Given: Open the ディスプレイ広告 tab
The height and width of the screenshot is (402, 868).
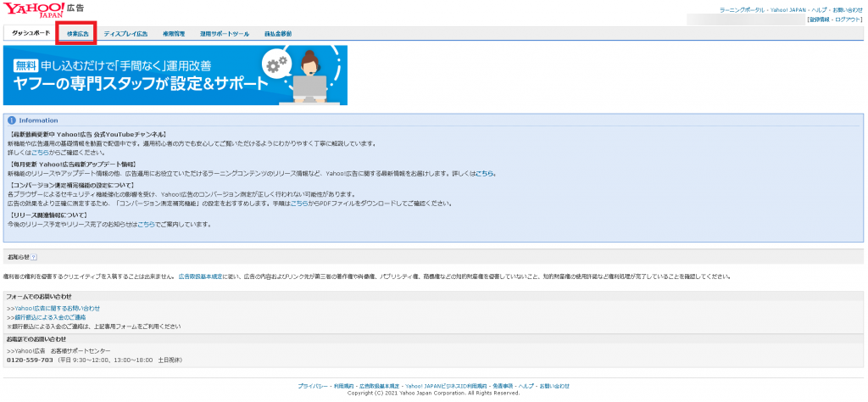Looking at the screenshot, I should pos(125,34).
